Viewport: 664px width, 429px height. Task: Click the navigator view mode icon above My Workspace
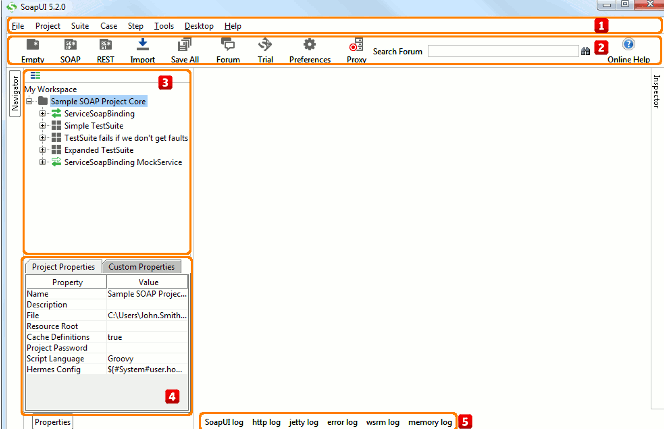pos(36,75)
